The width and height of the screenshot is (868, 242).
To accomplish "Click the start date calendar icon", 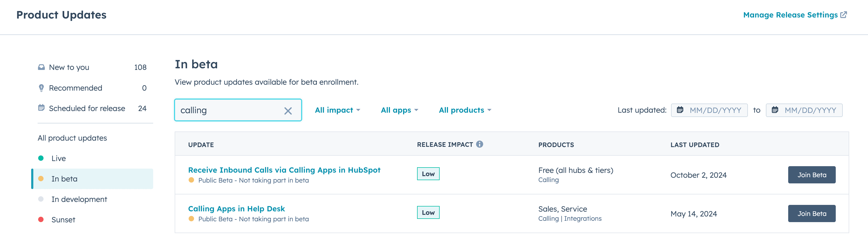I will pyautogui.click(x=680, y=110).
